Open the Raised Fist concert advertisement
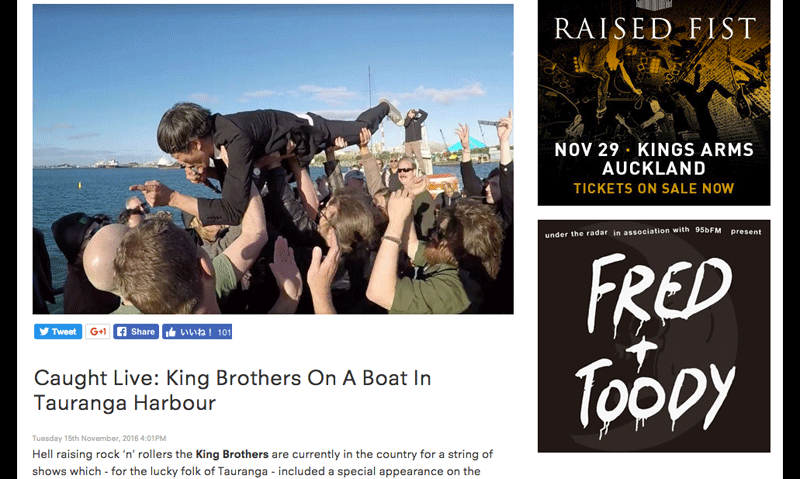The width and height of the screenshot is (800, 479). (x=654, y=103)
